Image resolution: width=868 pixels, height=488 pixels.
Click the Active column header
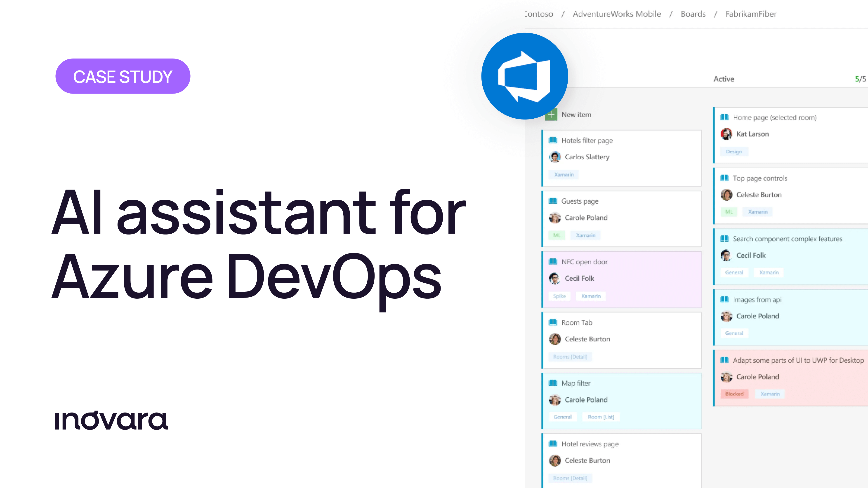click(723, 79)
